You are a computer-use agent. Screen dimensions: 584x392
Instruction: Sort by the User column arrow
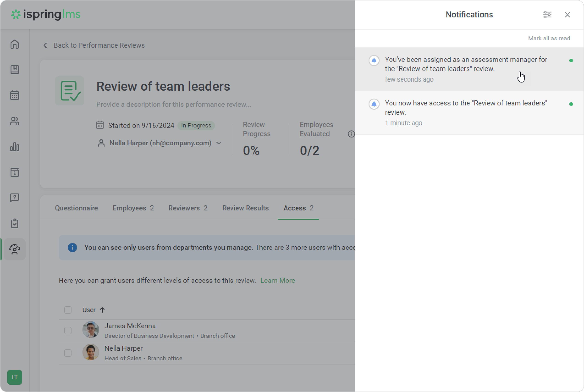[x=102, y=310]
